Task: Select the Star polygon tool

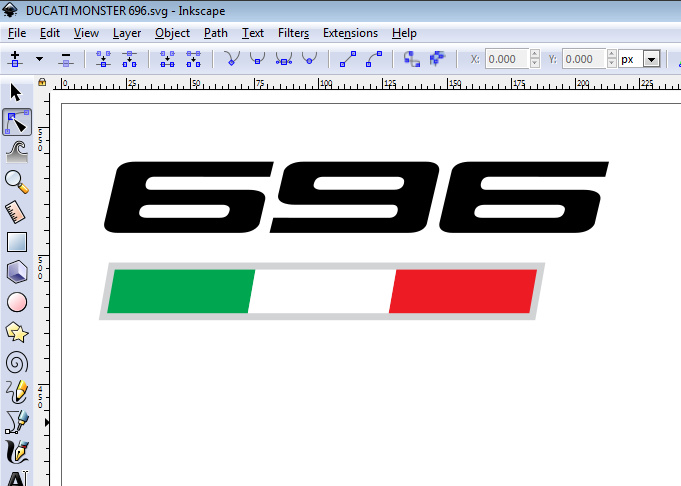Action: [x=17, y=332]
